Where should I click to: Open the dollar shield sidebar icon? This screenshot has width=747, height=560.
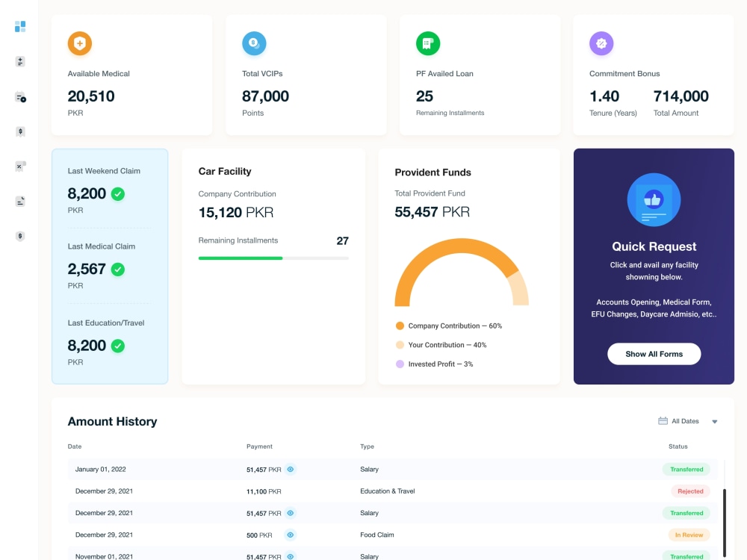click(x=20, y=236)
